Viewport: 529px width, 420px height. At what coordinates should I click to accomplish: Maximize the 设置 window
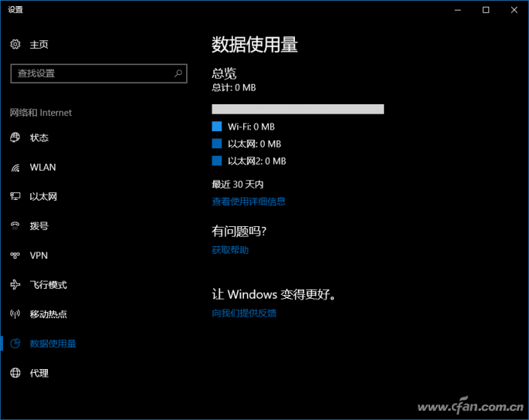coord(486,10)
